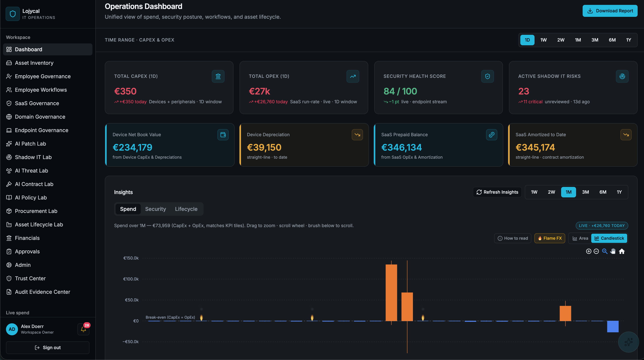This screenshot has height=360, width=644.
Task: Set the Insights range to 1M
Action: [568, 192]
